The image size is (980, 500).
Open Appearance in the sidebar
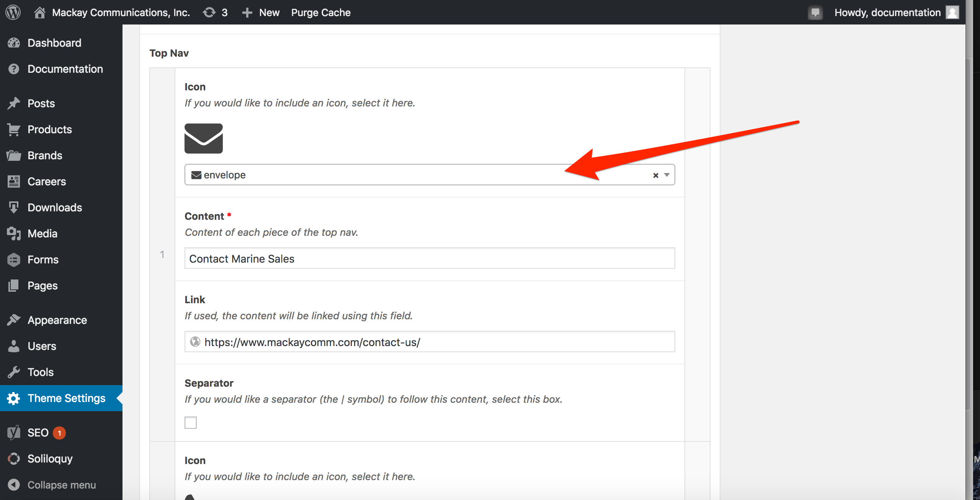pyautogui.click(x=61, y=320)
